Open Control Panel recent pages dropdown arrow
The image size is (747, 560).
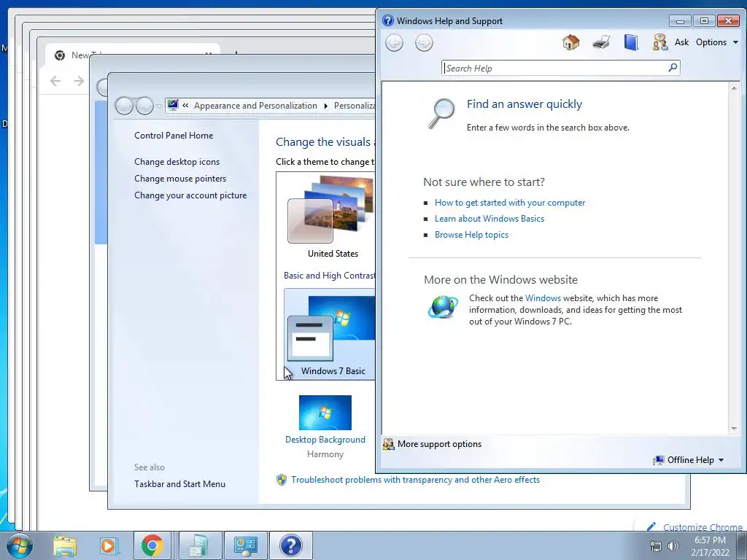coord(159,106)
